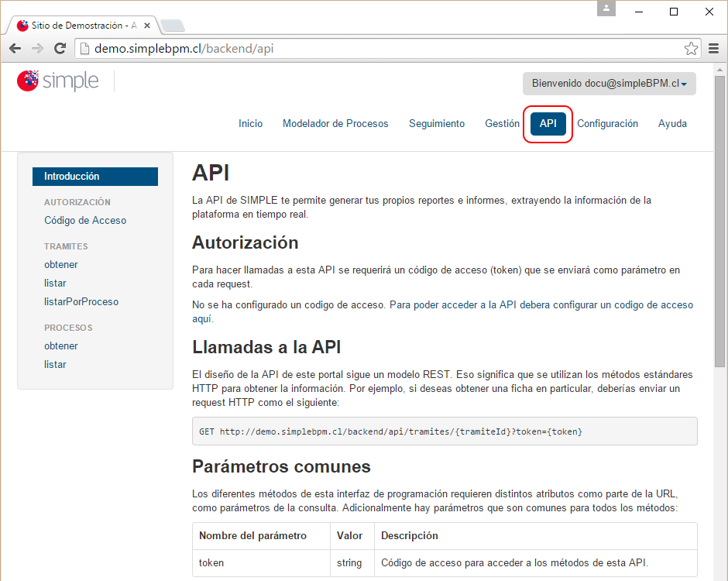
Task: Toggle the bookmark star in the address bar
Action: pos(691,47)
